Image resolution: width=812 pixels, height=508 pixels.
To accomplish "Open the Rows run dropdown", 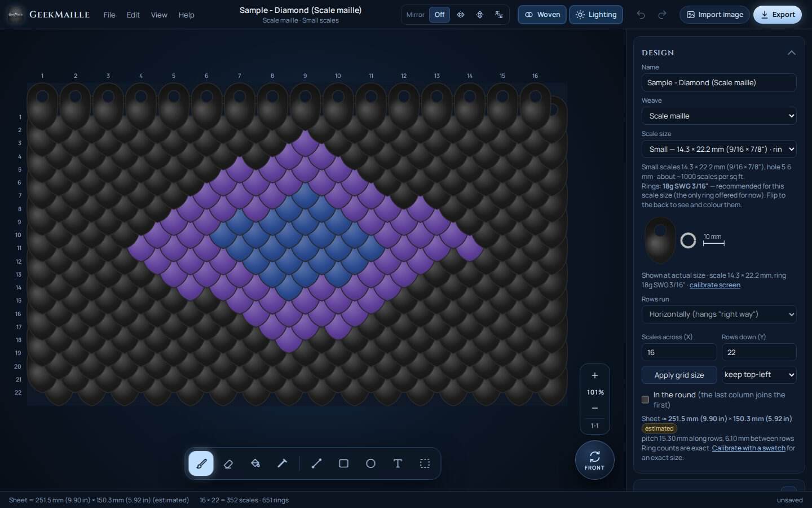I will (x=718, y=314).
